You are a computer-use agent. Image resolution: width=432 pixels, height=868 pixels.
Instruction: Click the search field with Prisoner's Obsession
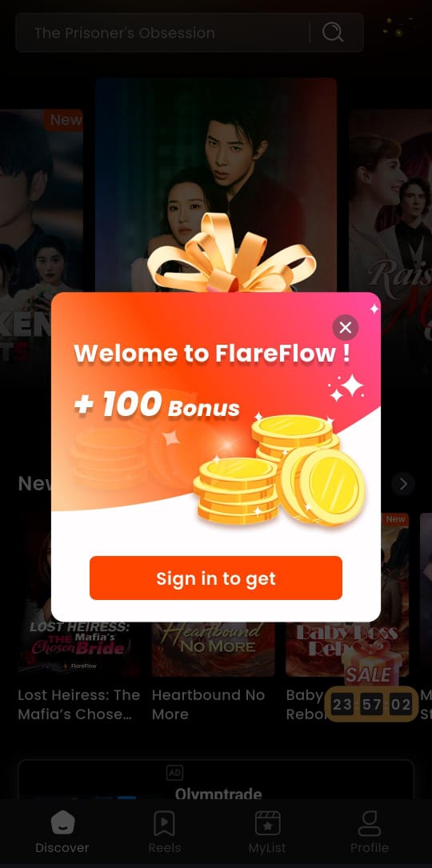click(190, 33)
